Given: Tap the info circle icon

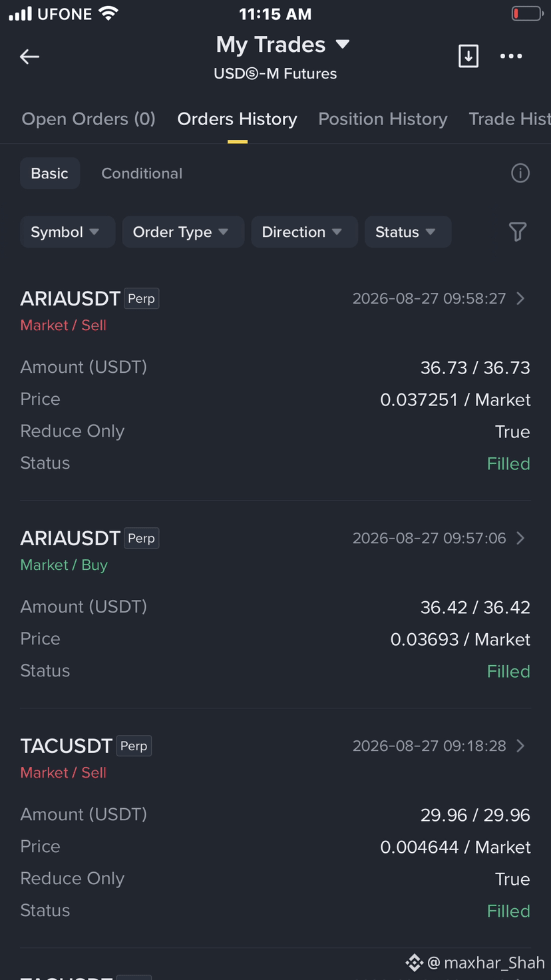Looking at the screenshot, I should tap(520, 174).
